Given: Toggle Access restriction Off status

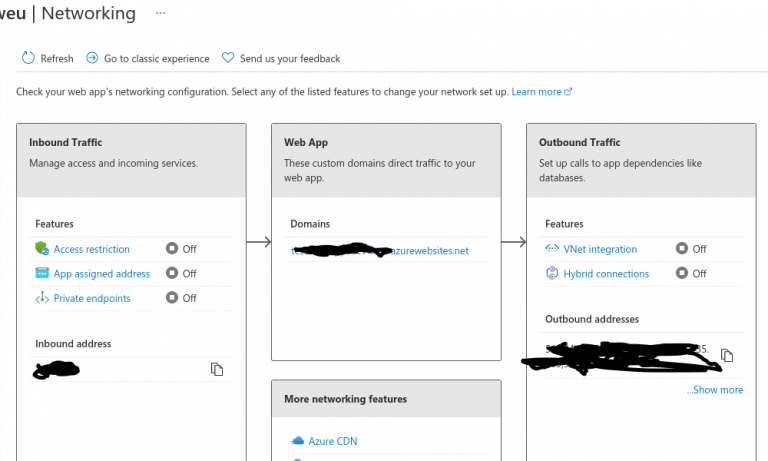Looking at the screenshot, I should [x=181, y=249].
